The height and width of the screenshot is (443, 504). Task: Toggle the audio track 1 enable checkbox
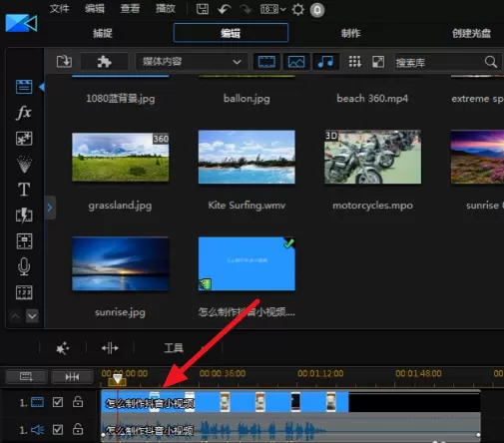[58, 430]
